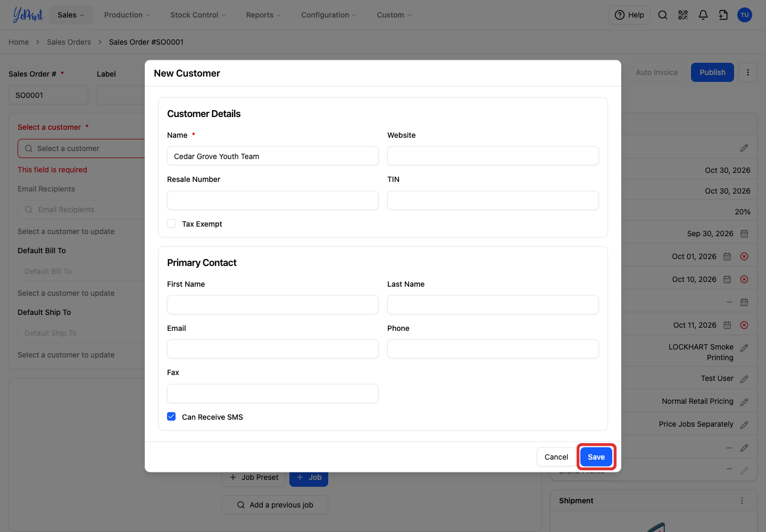Click the primary contact Email field
Viewport: 766px width, 532px height.
click(273, 349)
